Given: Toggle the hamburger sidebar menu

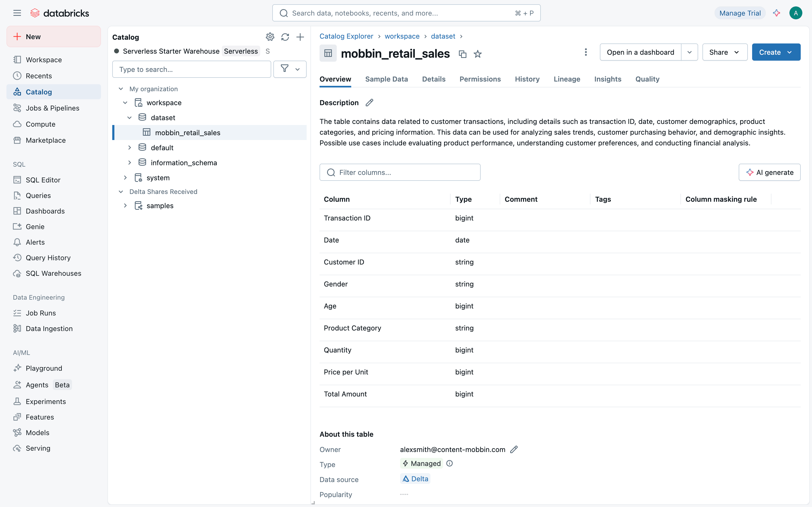Looking at the screenshot, I should pos(17,13).
